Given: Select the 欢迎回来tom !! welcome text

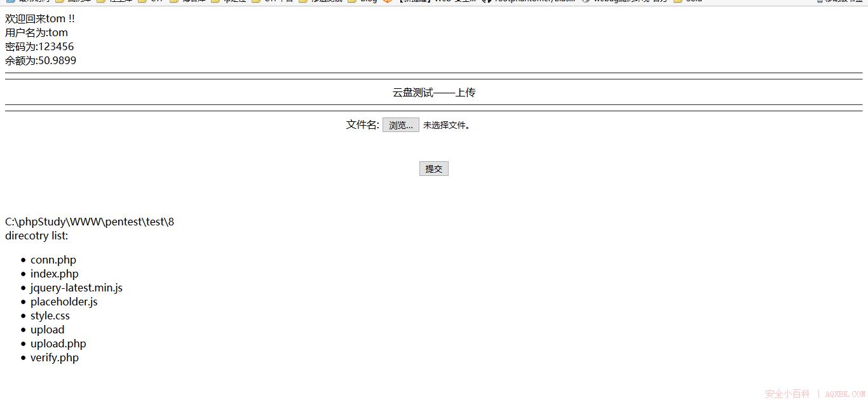Looking at the screenshot, I should pos(40,19).
